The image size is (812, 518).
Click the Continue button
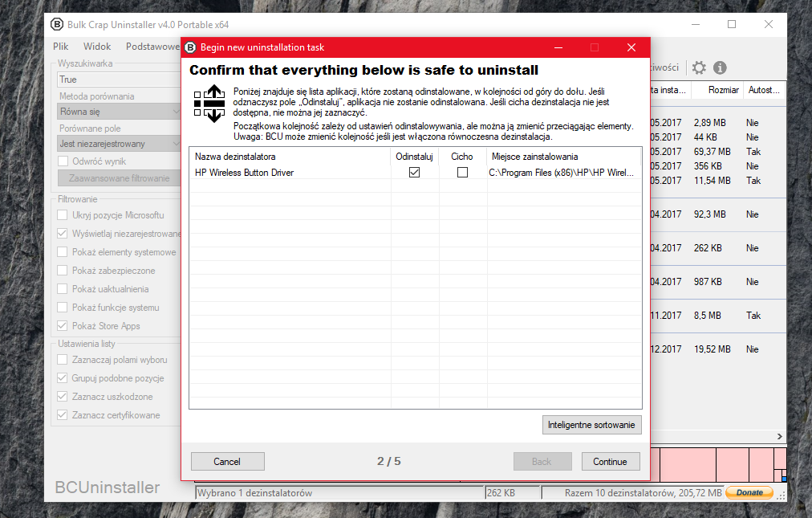coord(610,462)
